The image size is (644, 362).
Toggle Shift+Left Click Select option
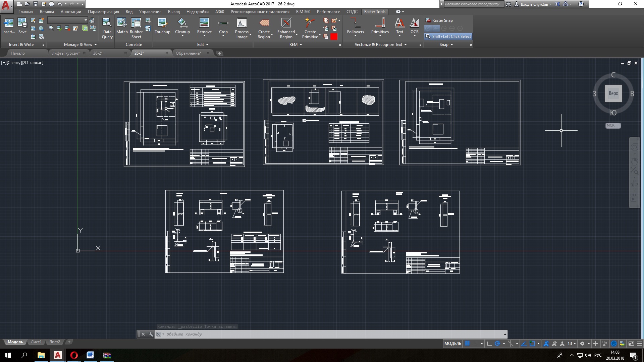(448, 37)
